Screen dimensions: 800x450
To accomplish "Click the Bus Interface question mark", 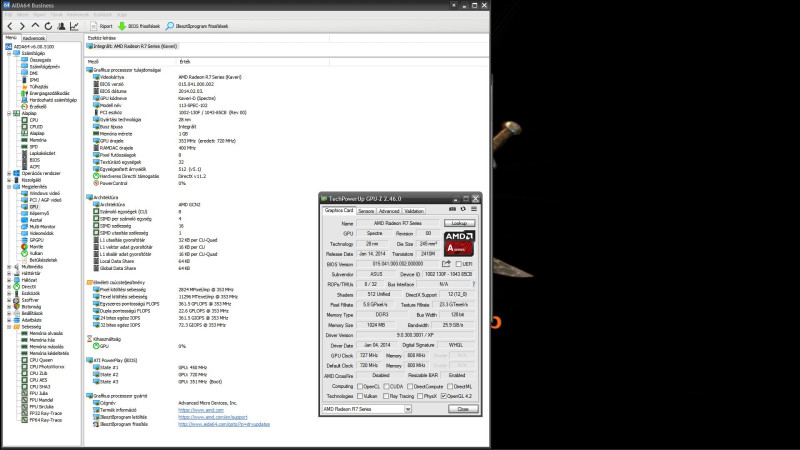I will click(x=473, y=284).
